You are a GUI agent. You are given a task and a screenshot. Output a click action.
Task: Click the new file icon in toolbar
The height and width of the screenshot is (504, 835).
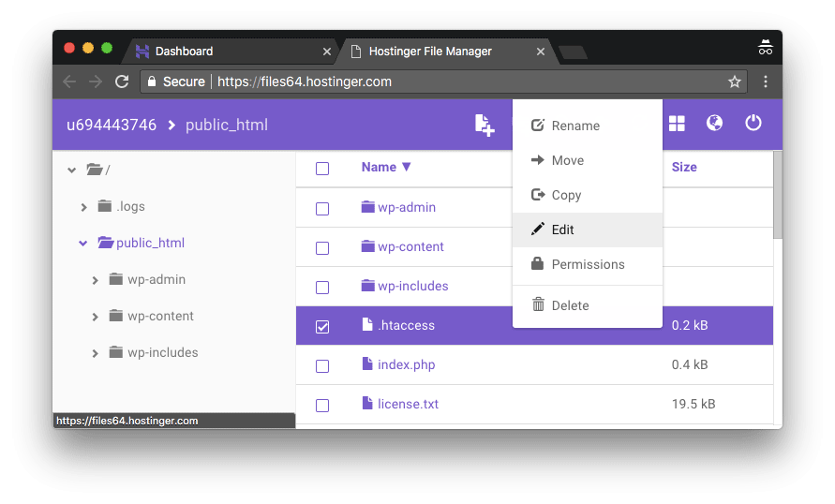point(485,126)
